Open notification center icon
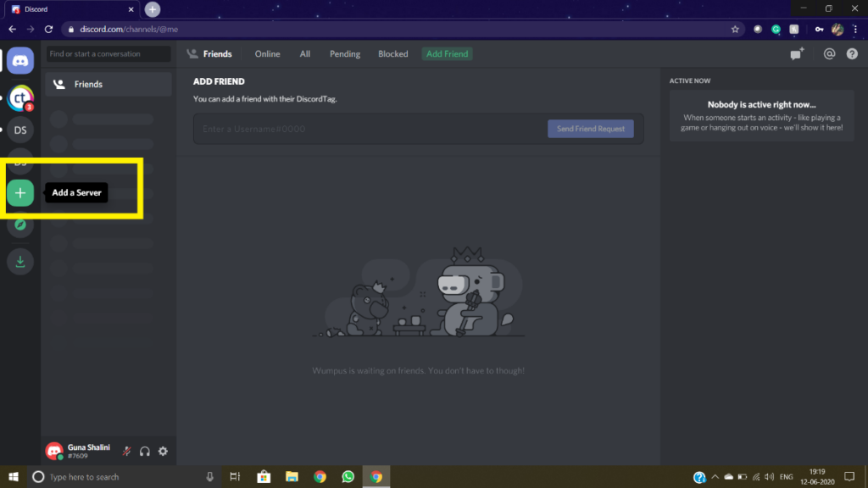The height and width of the screenshot is (488, 868). 849,476
